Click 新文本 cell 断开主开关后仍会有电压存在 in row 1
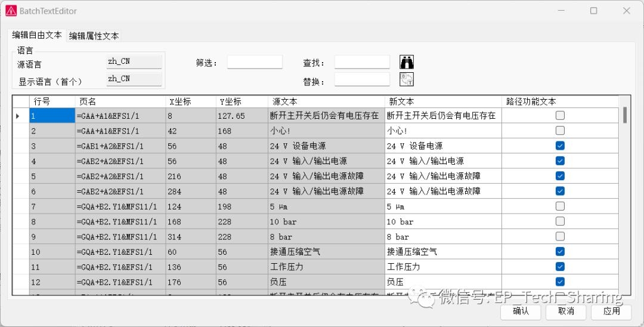This screenshot has width=644, height=327. tap(443, 116)
